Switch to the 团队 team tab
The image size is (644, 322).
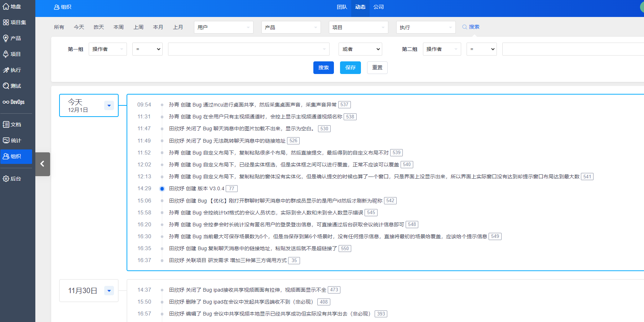click(x=342, y=7)
